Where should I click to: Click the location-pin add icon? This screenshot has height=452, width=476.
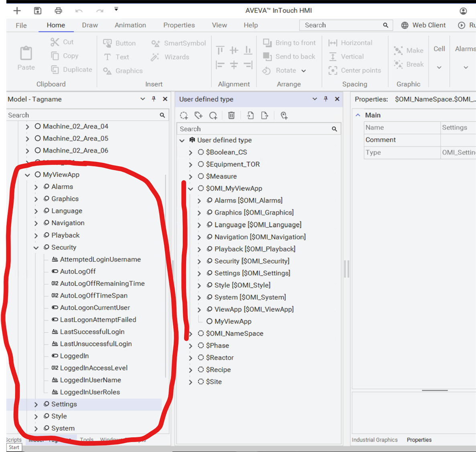tap(284, 115)
